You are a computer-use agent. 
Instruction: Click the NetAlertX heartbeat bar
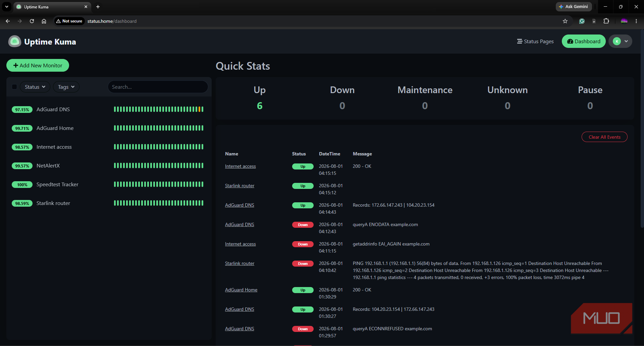[x=159, y=165]
